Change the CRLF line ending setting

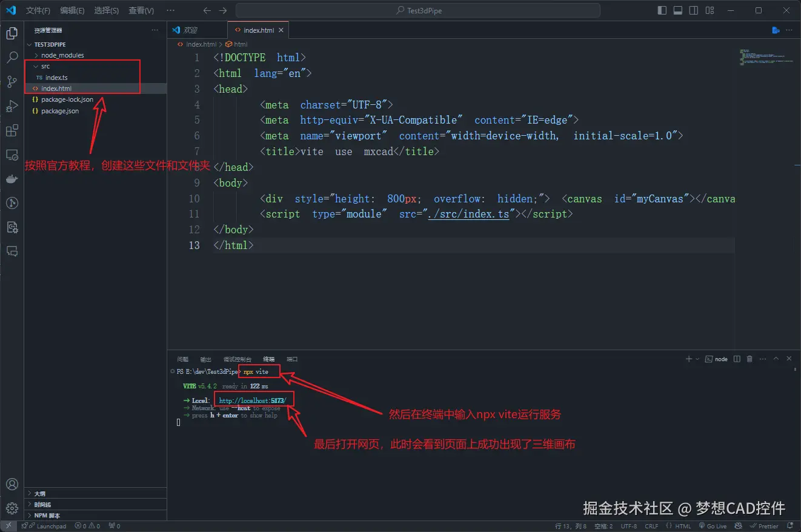point(651,526)
